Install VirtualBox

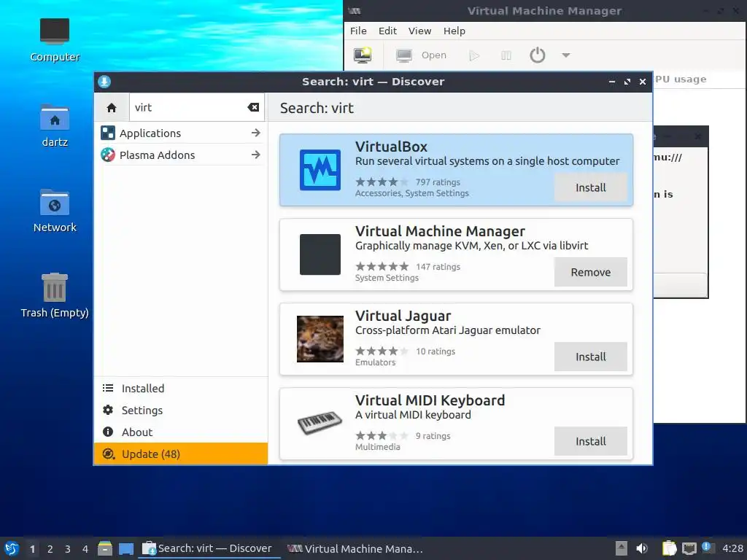pyautogui.click(x=591, y=187)
